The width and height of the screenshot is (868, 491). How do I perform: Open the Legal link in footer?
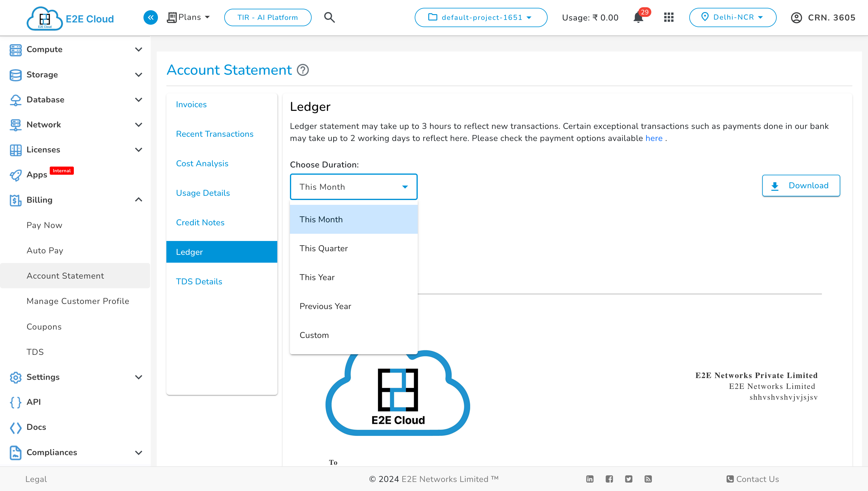pyautogui.click(x=36, y=479)
